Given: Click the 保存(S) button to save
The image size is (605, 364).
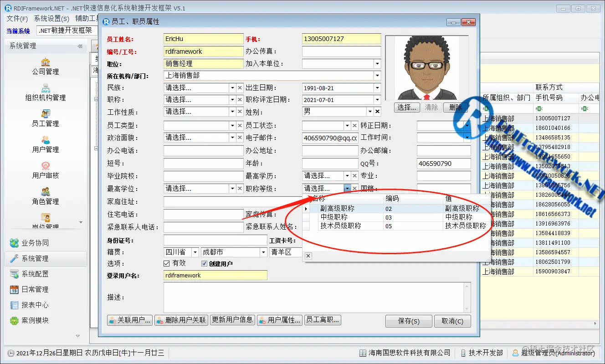Looking at the screenshot, I should click(409, 321).
